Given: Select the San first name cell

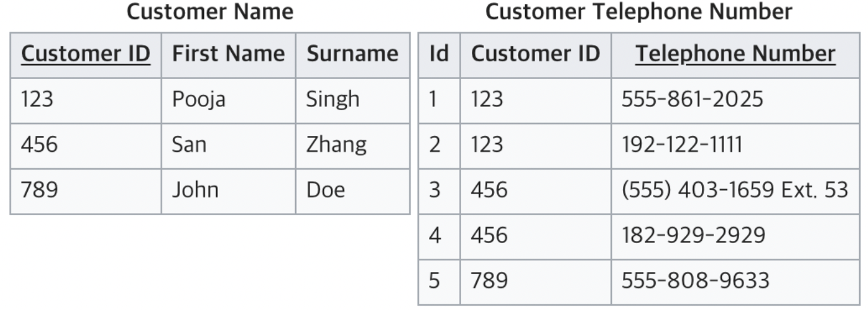Looking at the screenshot, I should (229, 146).
